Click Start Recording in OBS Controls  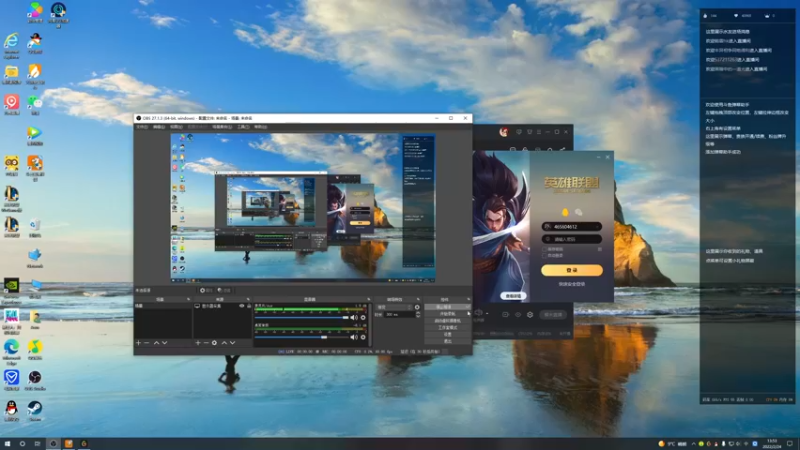[x=447, y=314]
